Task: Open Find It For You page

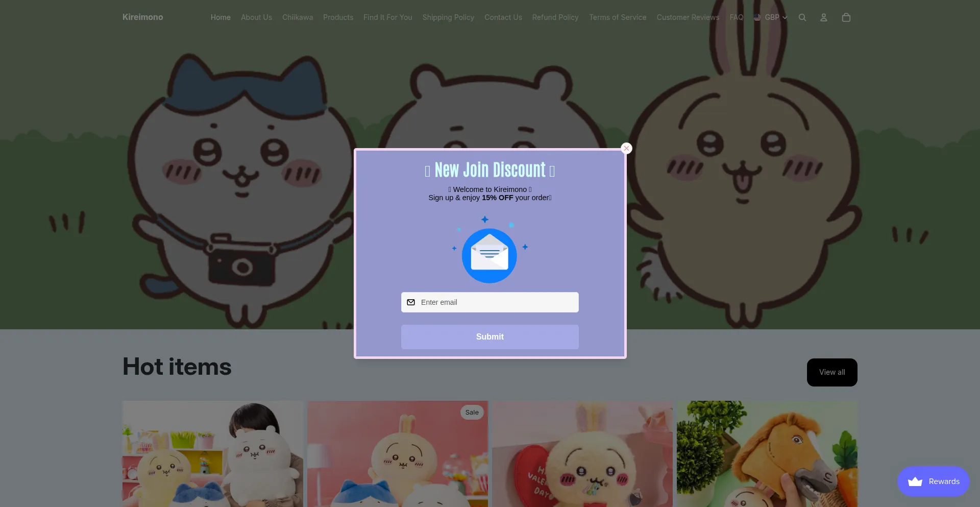Action: point(388,17)
